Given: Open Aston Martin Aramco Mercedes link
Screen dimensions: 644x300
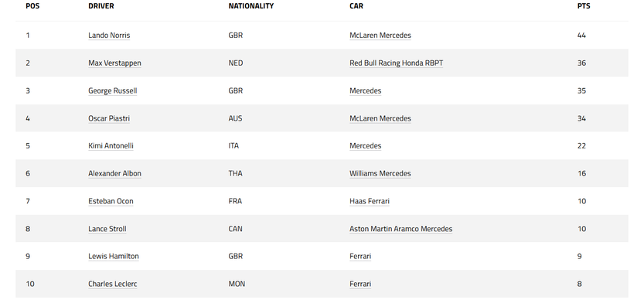Looking at the screenshot, I should (400, 229).
